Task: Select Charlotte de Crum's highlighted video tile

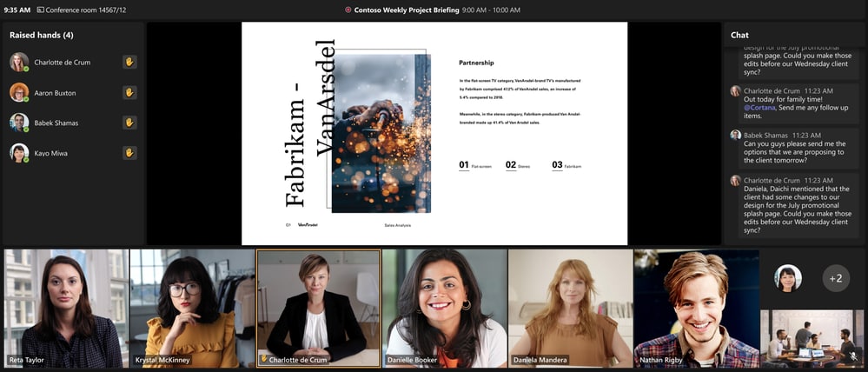Action: pyautogui.click(x=318, y=309)
